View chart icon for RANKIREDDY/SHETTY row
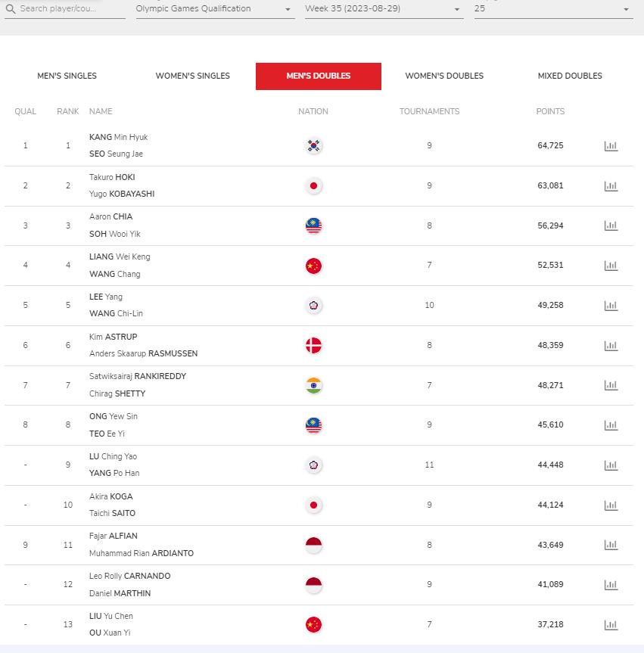 point(611,385)
